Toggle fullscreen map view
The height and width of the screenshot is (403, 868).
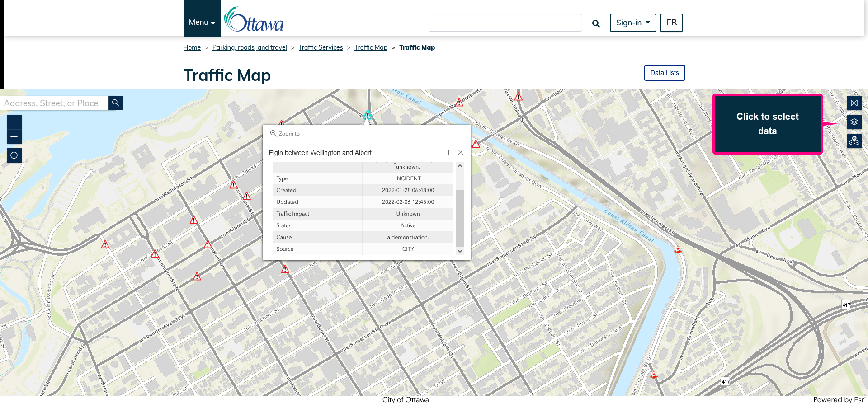tap(854, 103)
